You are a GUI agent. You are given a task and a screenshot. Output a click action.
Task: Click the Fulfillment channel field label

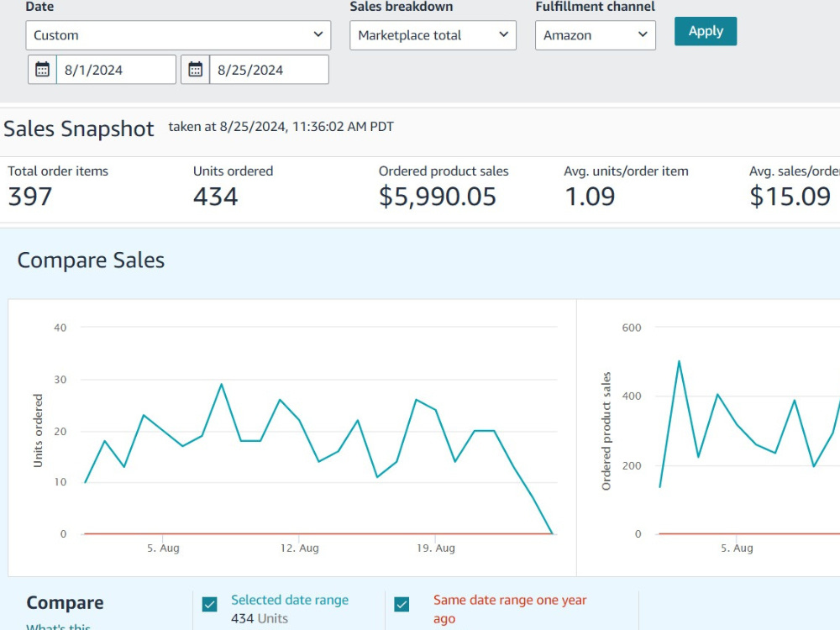596,7
